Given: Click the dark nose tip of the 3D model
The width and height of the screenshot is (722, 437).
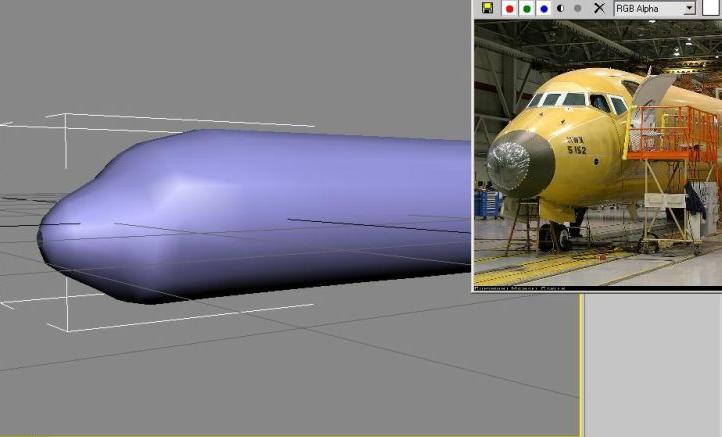Looking at the screenshot, I should [43, 241].
